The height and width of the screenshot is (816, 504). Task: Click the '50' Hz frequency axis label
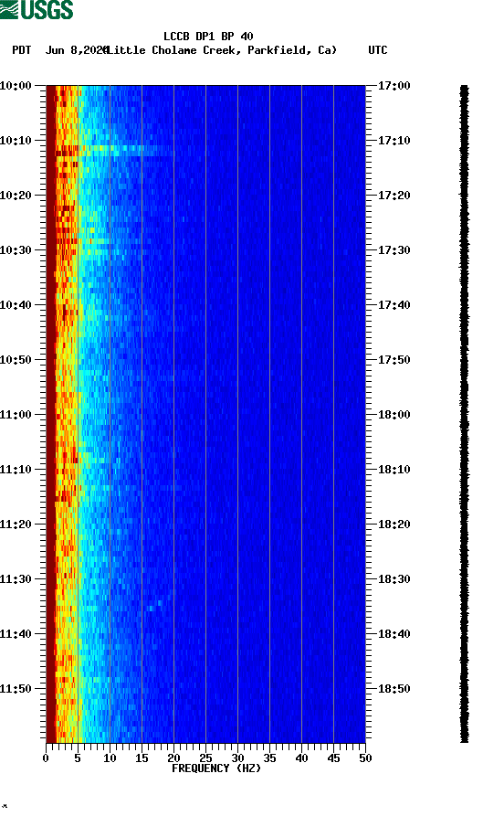click(365, 758)
